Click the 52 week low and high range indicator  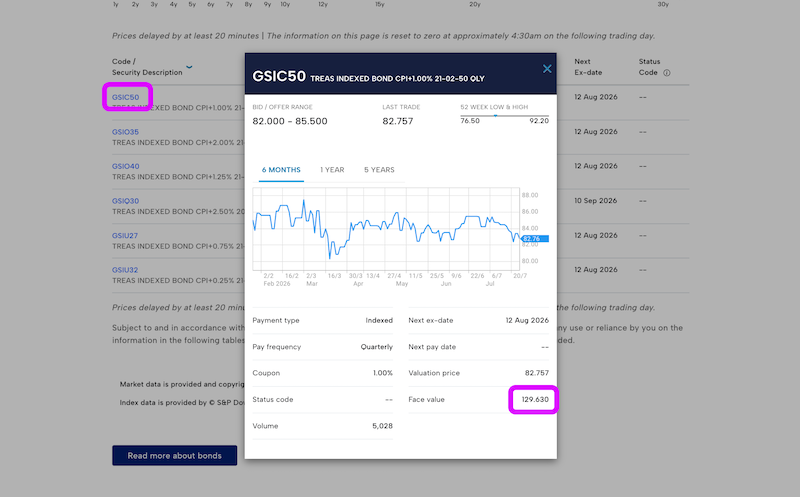[505, 116]
